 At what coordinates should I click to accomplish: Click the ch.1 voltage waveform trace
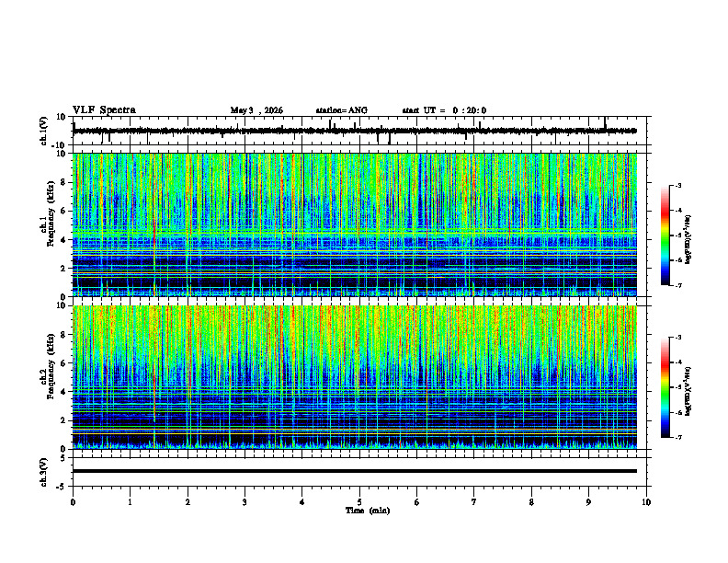point(354,131)
